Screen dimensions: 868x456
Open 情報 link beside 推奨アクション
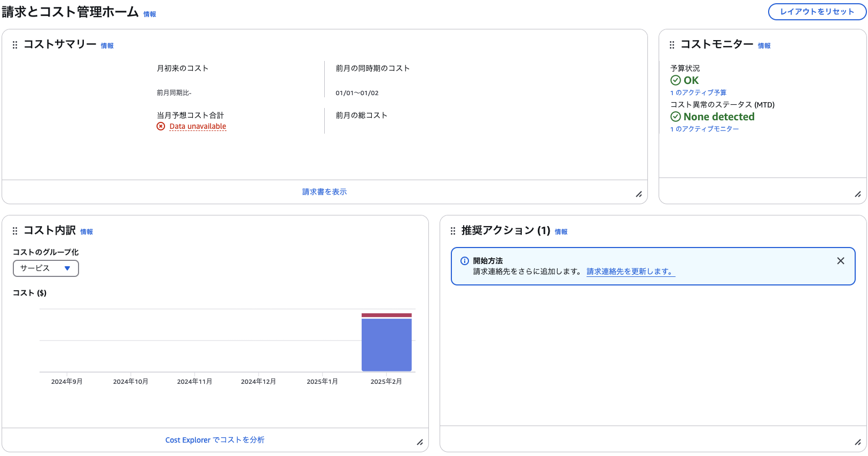561,232
